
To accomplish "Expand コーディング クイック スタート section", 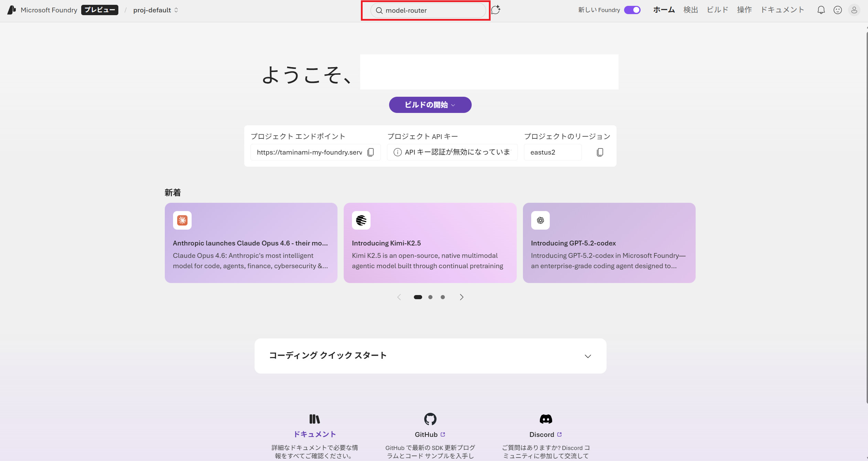I will pos(588,356).
